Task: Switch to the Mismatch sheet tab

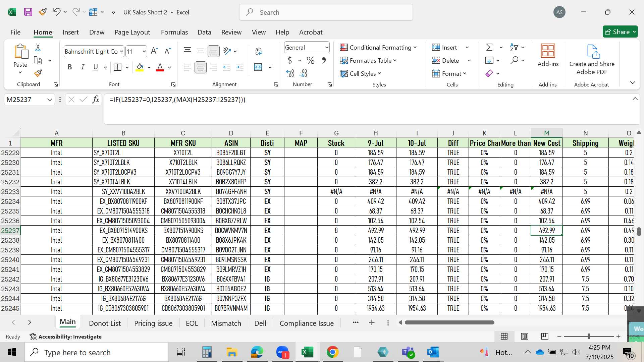Action: coord(226,323)
